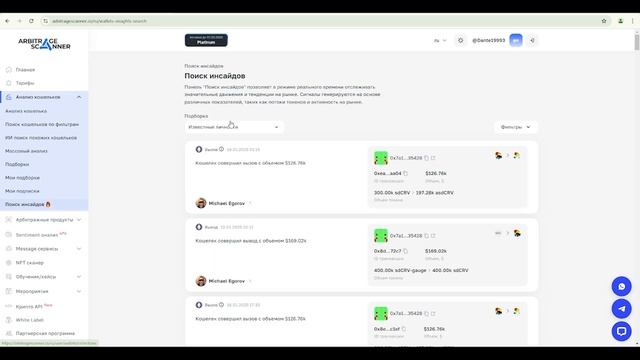Collapse the Анализ кошельков section
The height and width of the screenshot is (360, 640).
click(x=79, y=97)
